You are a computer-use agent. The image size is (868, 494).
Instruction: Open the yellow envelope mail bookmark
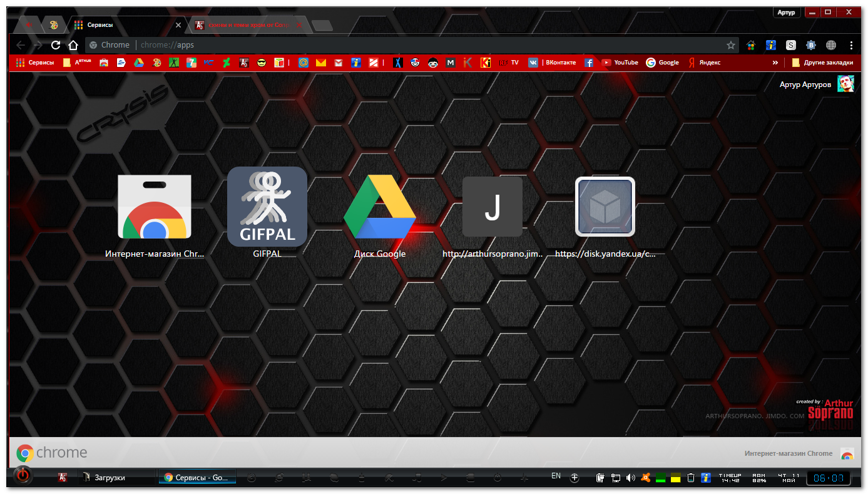321,63
